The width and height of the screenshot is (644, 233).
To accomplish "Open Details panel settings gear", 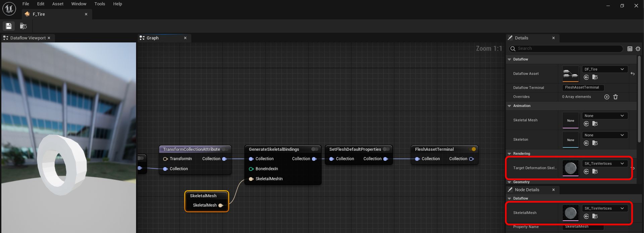I will tap(638, 49).
